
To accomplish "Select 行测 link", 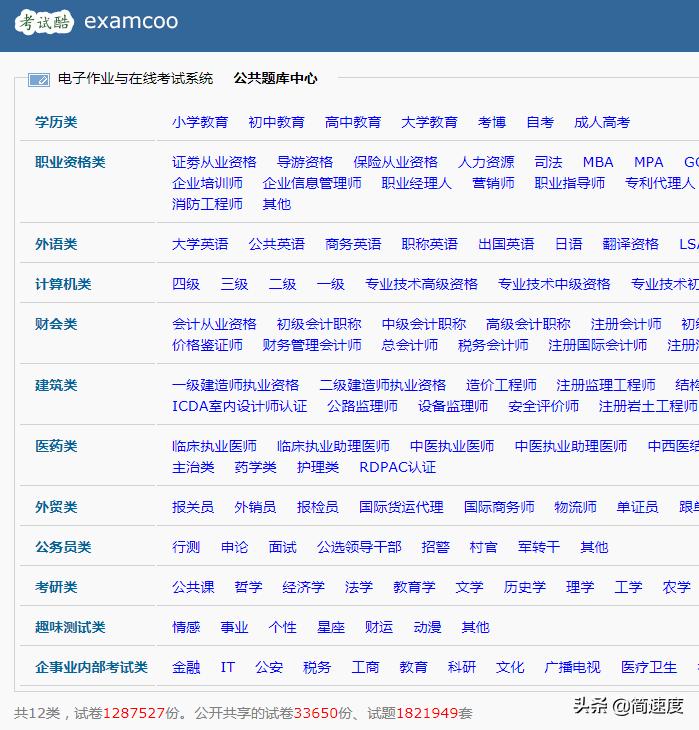I will tap(186, 548).
